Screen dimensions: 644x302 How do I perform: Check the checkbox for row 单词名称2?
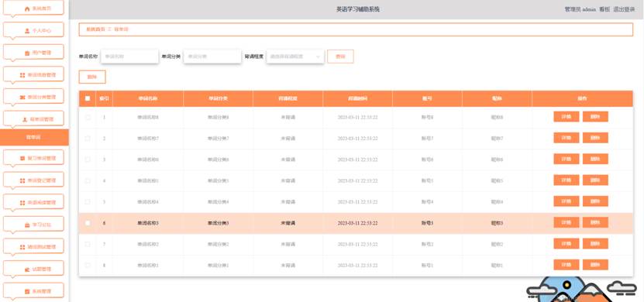point(88,244)
